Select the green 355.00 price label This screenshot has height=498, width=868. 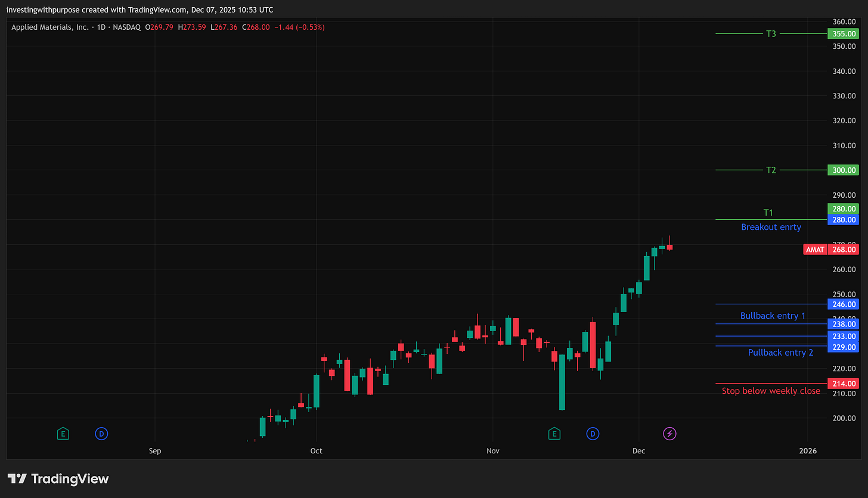[844, 34]
